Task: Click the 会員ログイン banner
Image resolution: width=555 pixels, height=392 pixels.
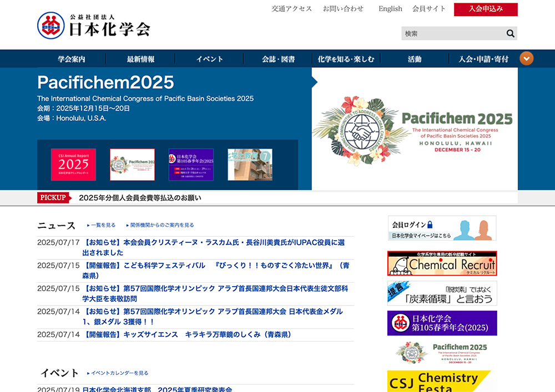Action: click(x=442, y=228)
